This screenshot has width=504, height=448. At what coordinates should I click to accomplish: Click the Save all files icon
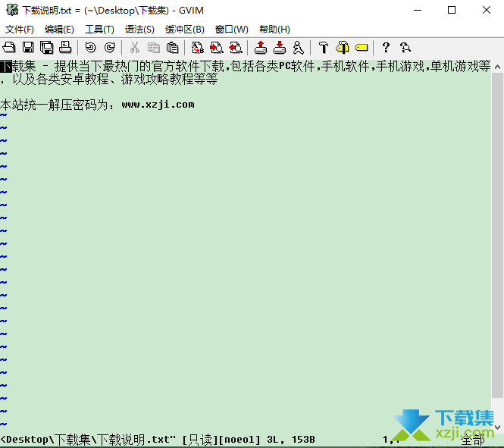tap(47, 48)
